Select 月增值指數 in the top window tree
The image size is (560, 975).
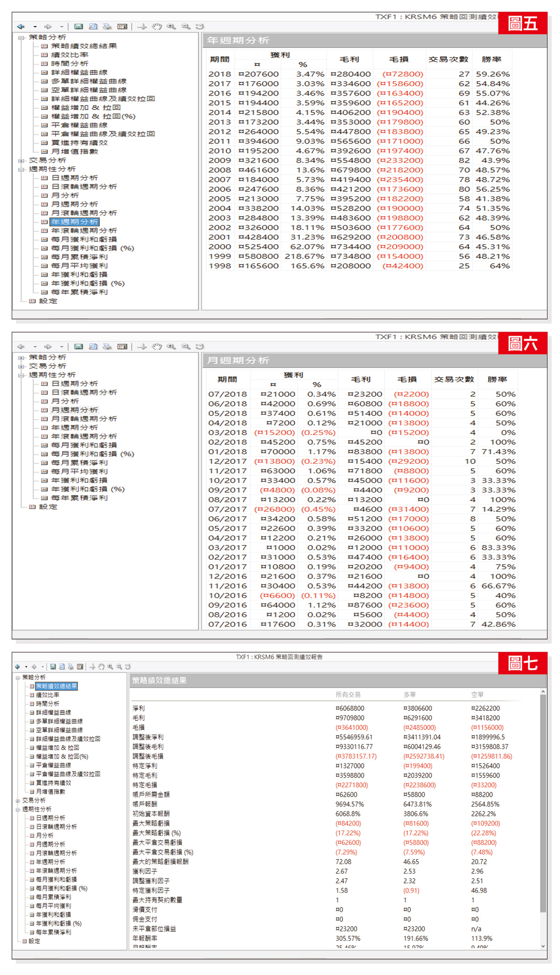click(x=74, y=152)
